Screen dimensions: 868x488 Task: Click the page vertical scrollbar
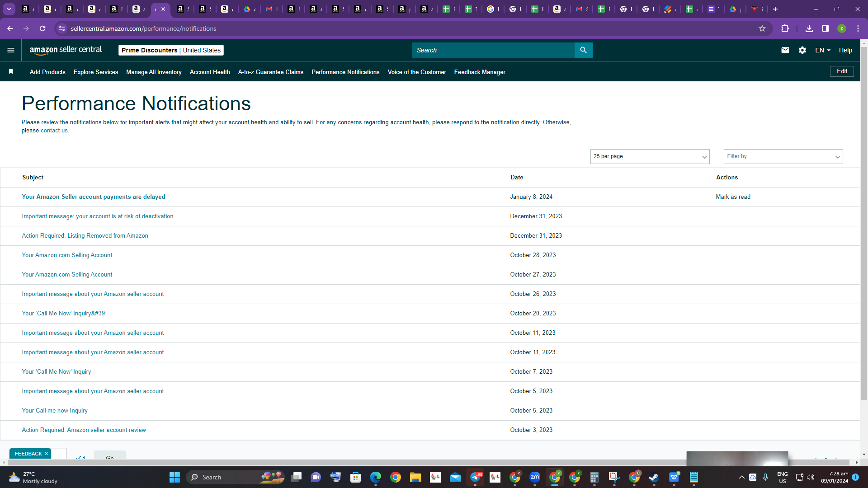[864, 224]
